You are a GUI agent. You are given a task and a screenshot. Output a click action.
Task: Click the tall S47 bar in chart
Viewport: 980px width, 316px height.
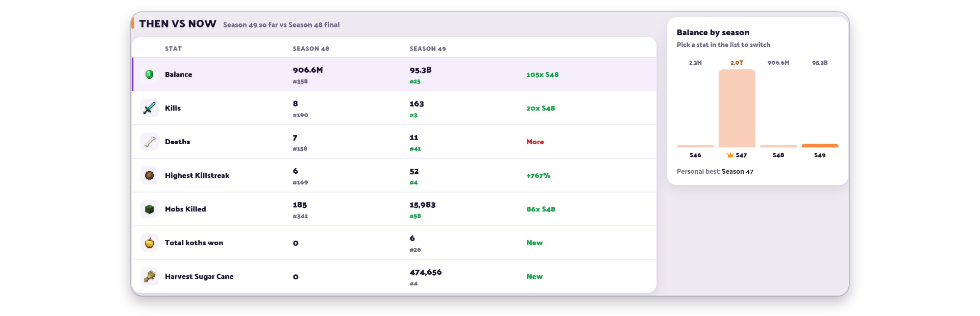click(737, 109)
